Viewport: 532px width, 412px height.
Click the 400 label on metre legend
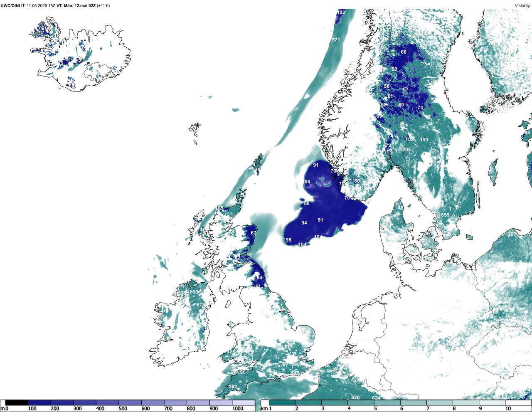[x=100, y=409]
